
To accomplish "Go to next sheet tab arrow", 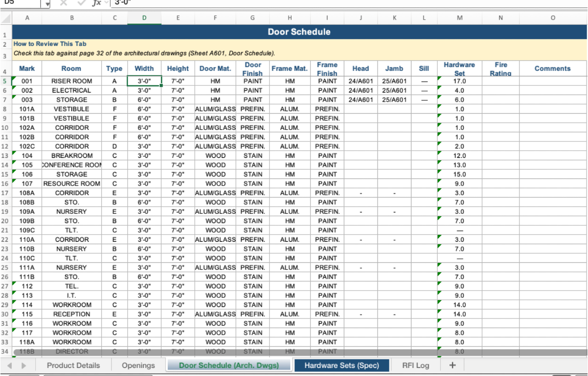I will point(24,365).
